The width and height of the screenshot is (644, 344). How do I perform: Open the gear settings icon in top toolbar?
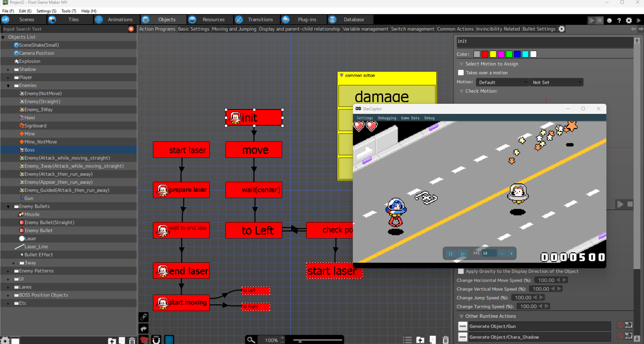coord(629,20)
